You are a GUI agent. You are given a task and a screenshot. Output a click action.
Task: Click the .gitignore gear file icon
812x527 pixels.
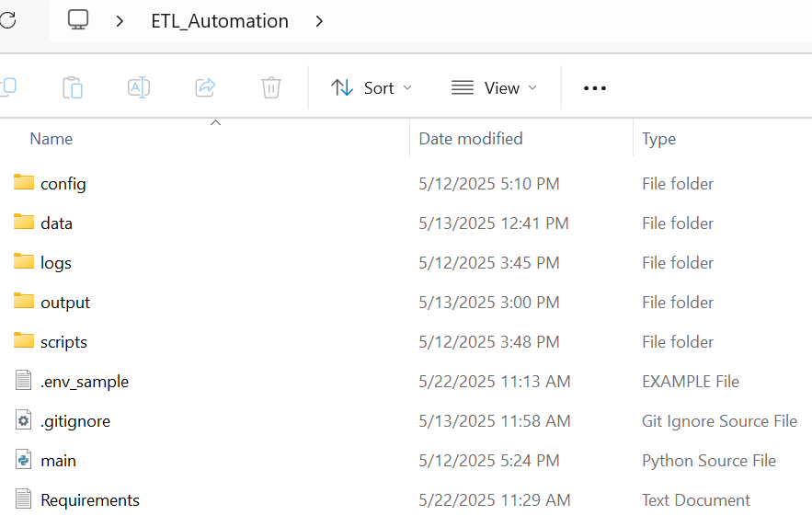23,419
